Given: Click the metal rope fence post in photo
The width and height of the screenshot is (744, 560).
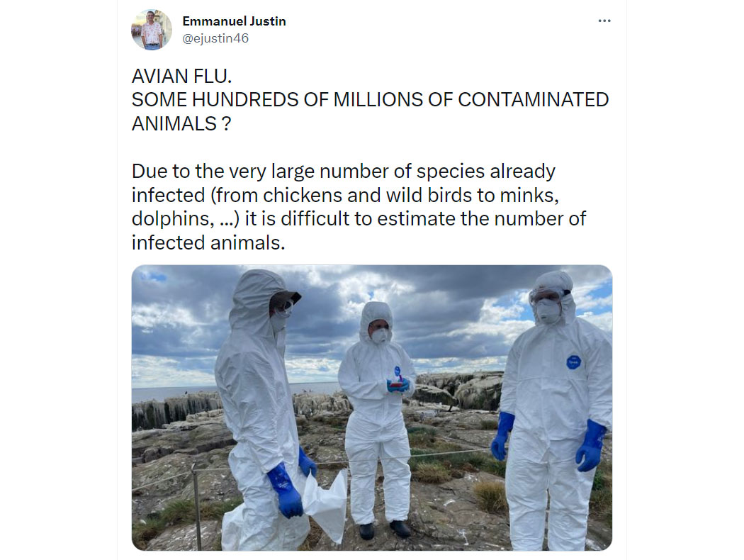Looking at the screenshot, I should pos(196,505).
